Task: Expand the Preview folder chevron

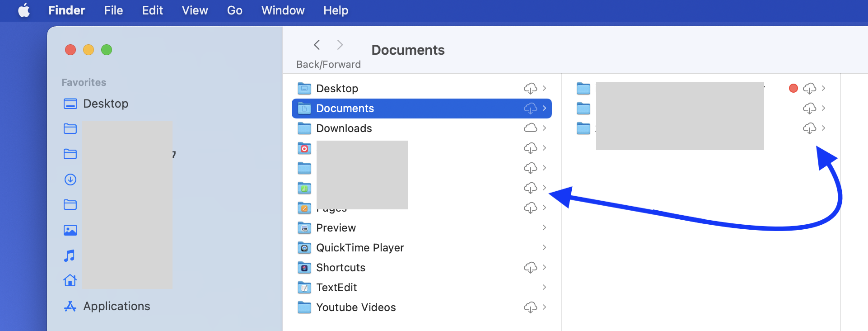Action: point(544,227)
